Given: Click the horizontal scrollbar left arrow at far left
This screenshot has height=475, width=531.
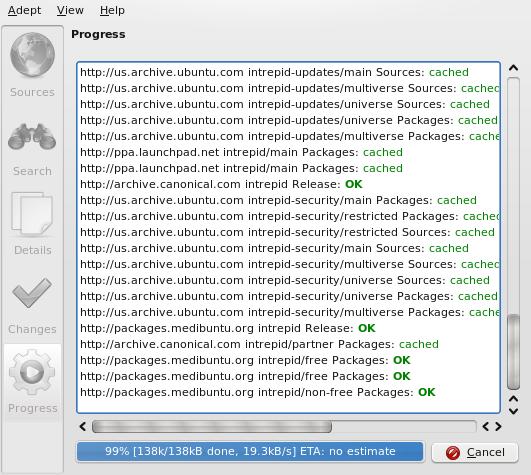Looking at the screenshot, I should (x=83, y=427).
